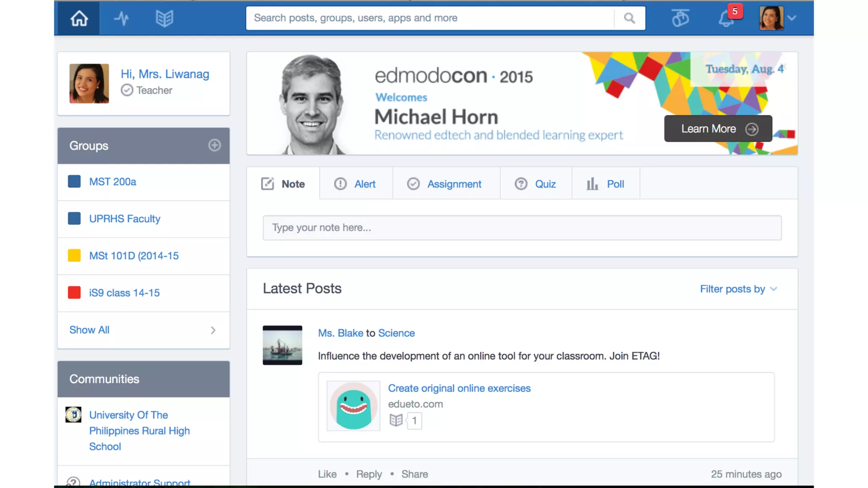
Task: Open Create original online exercises link
Action: pyautogui.click(x=459, y=388)
